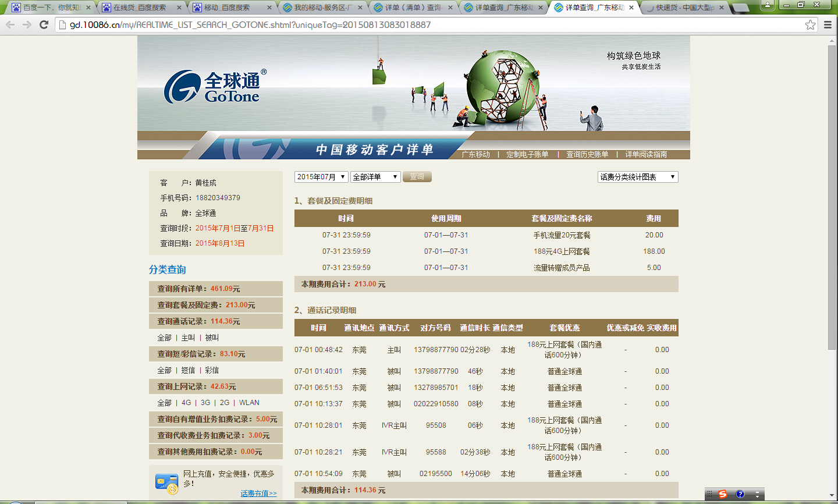This screenshot has height=504, width=838.
Task: Click the number 02022910580 in call records
Action: [436, 404]
